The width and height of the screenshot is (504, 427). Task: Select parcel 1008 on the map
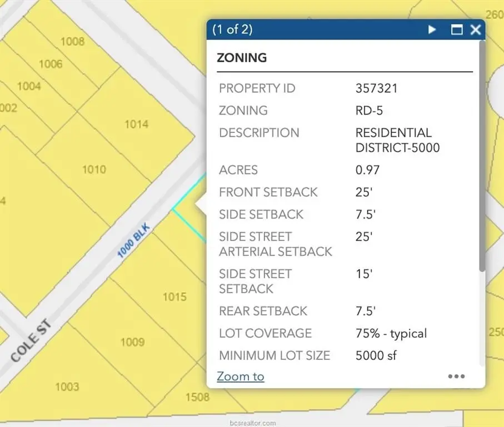click(72, 41)
